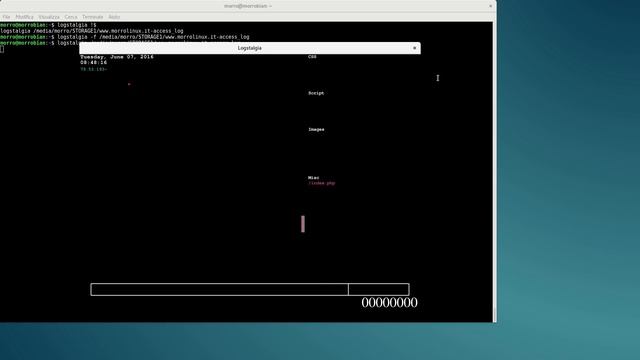
Task: Click the /index.php request entry
Action: (322, 183)
